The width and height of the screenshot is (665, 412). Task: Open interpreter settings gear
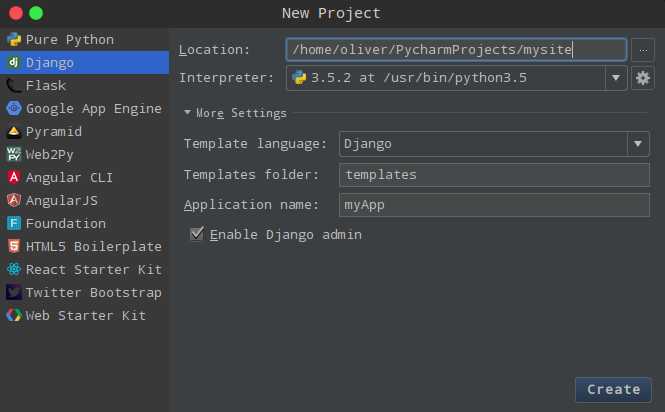tap(643, 78)
